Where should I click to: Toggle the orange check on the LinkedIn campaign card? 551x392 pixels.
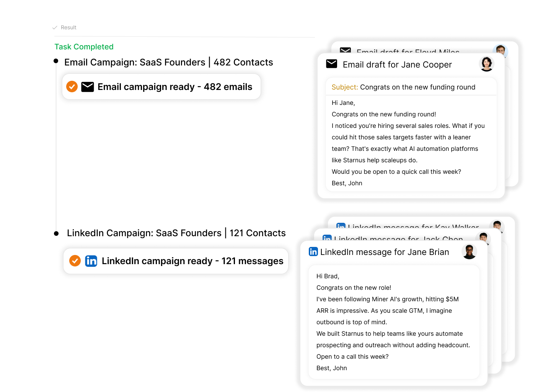(x=75, y=261)
